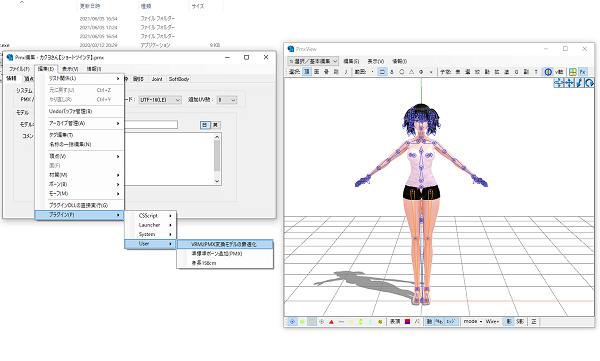Select bone (骨) selection mode in PmxView
The image size is (600, 361).
[326, 72]
